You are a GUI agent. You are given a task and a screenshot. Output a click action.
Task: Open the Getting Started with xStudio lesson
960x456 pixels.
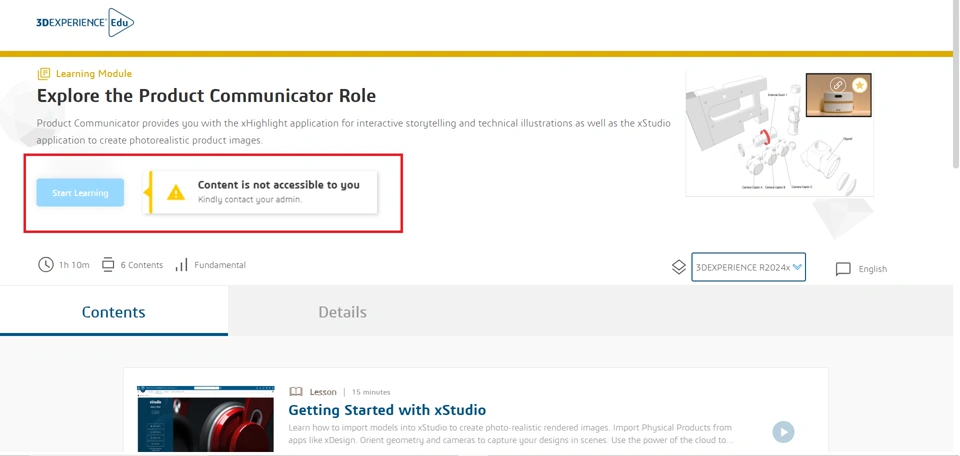[387, 410]
